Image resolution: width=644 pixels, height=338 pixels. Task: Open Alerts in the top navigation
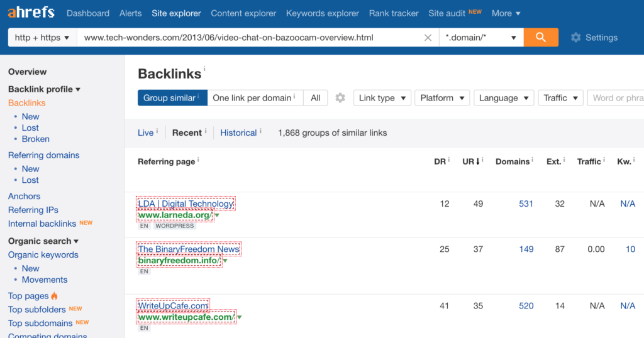coord(131,13)
